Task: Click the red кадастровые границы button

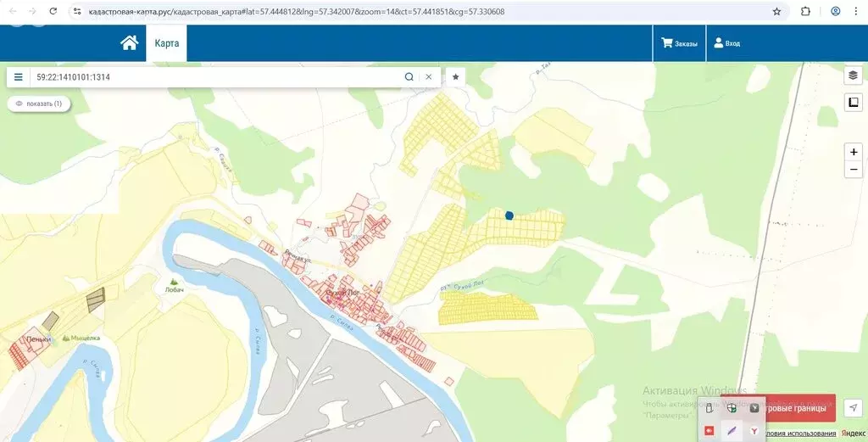Action: point(800,408)
